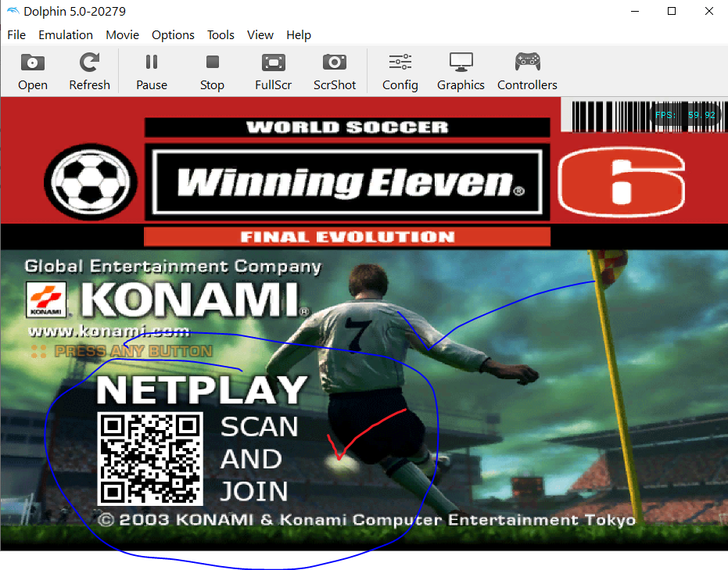Click the NETPLAY QR code
This screenshot has height=570, width=728.
(x=150, y=459)
